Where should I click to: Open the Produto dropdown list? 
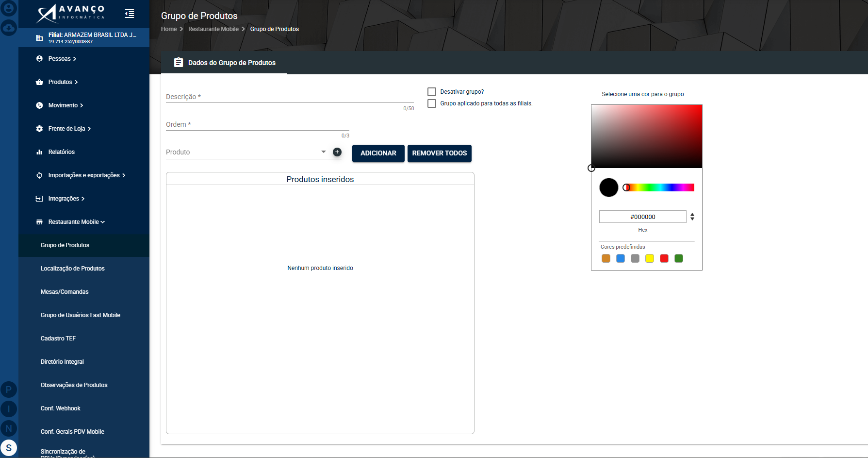pyautogui.click(x=324, y=152)
